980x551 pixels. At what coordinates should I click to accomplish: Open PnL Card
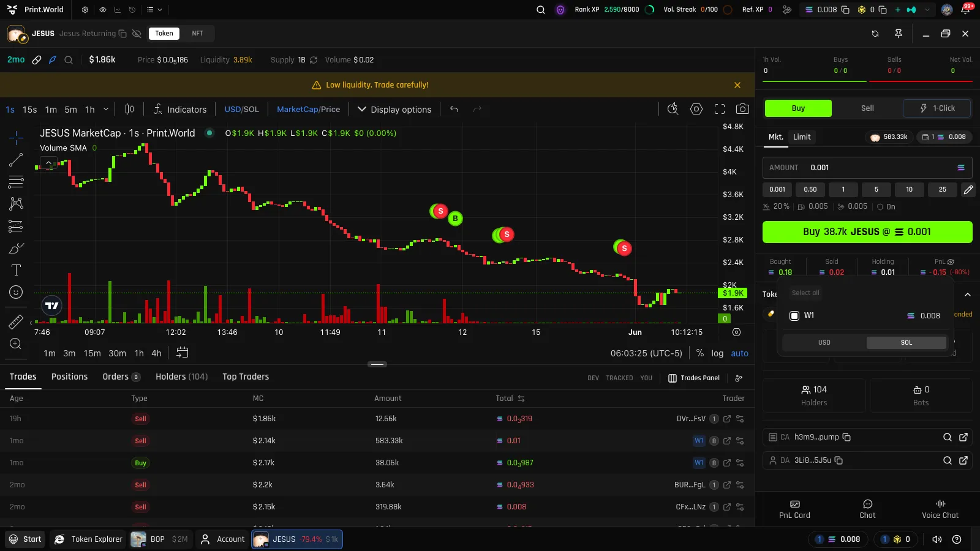(x=794, y=509)
